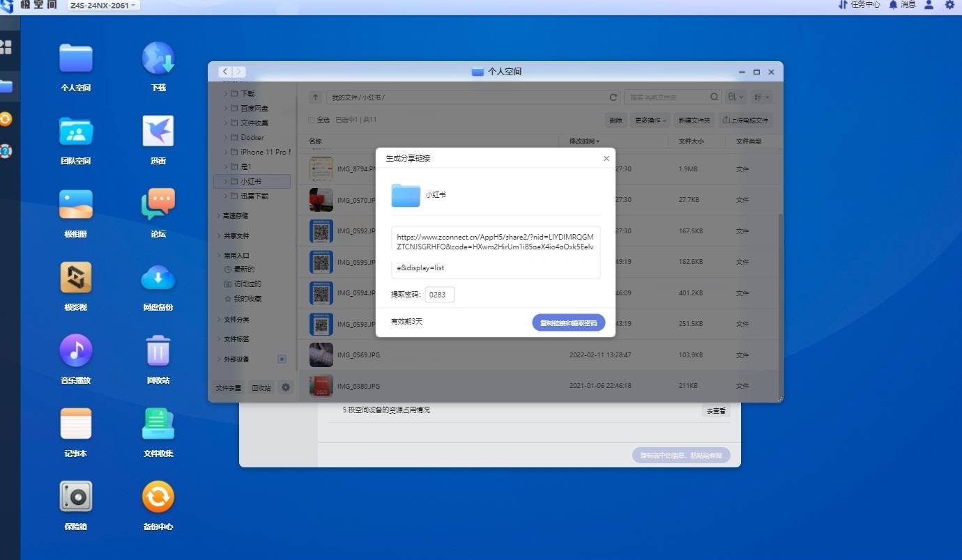This screenshot has height=560, width=962.
Task: Open the 保险箱 safe box icon
Action: pyautogui.click(x=76, y=497)
